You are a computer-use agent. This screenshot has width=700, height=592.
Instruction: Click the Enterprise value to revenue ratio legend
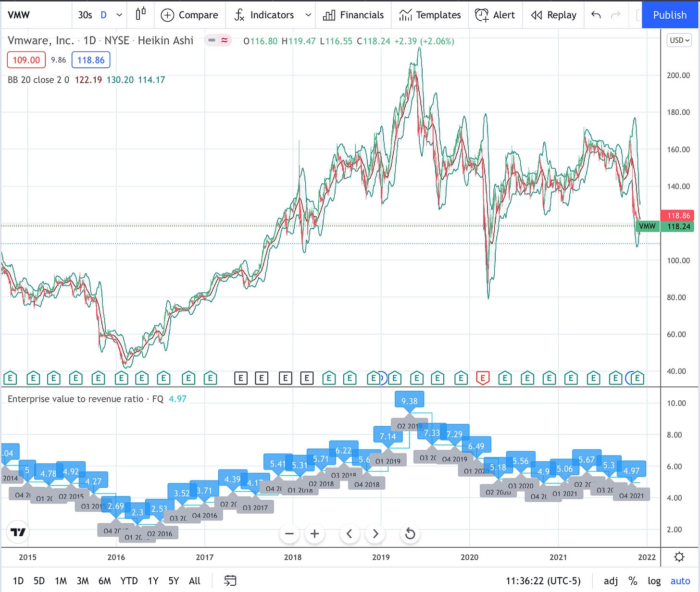pyautogui.click(x=86, y=399)
